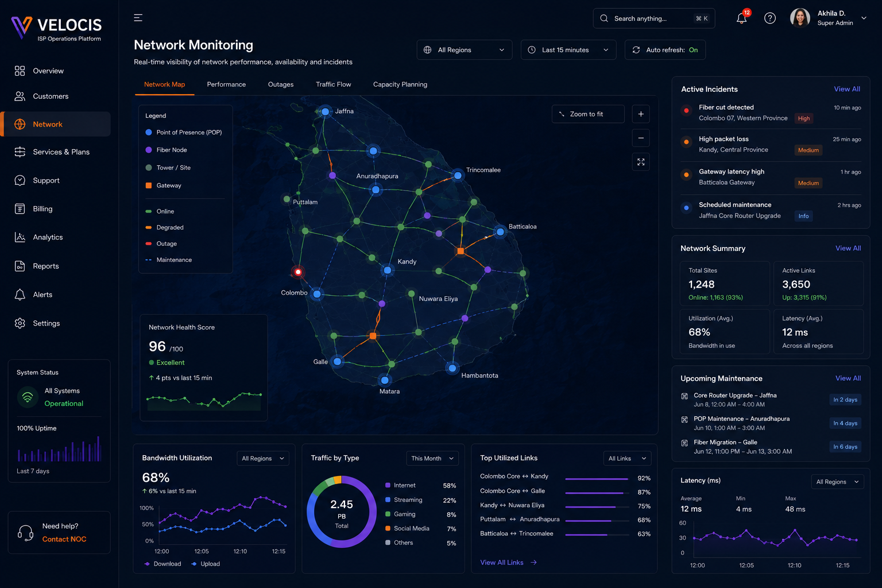Toggle Auto refresh On setting
The height and width of the screenshot is (588, 882).
(x=665, y=50)
